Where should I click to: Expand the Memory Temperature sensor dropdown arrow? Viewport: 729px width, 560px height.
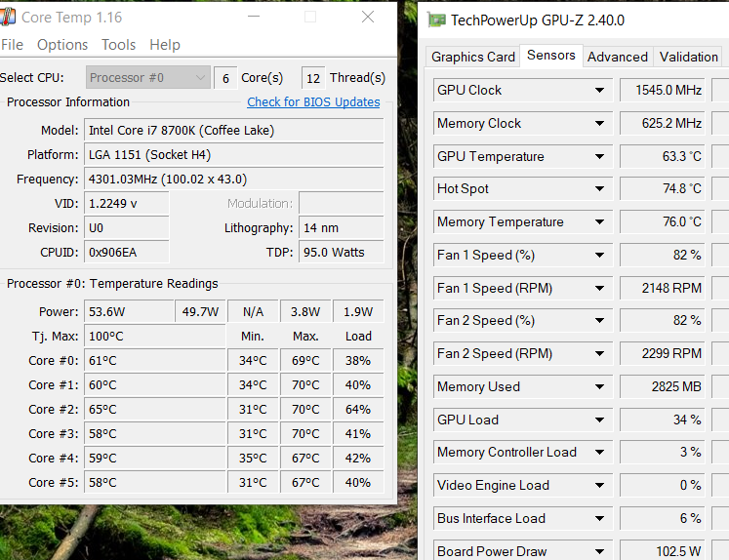(x=600, y=221)
